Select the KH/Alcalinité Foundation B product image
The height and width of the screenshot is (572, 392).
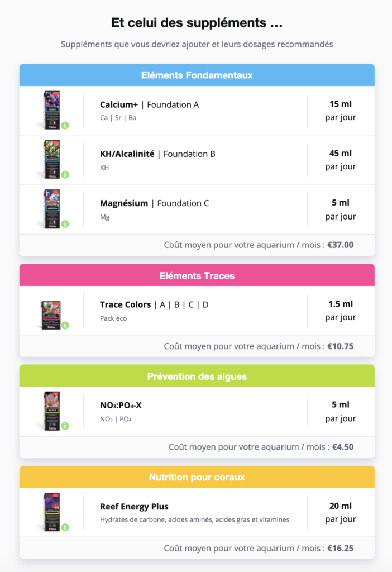tap(51, 159)
